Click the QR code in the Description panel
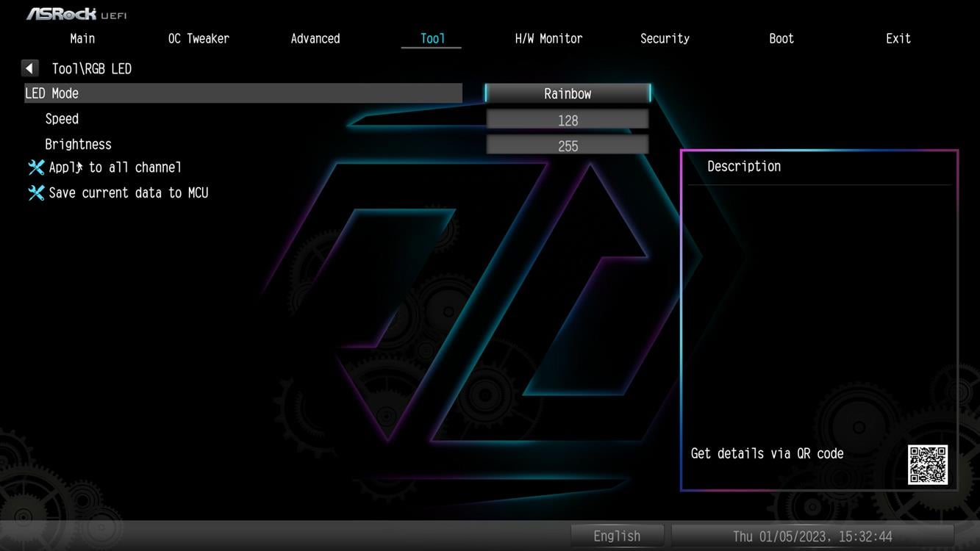The image size is (980, 551). [927, 464]
